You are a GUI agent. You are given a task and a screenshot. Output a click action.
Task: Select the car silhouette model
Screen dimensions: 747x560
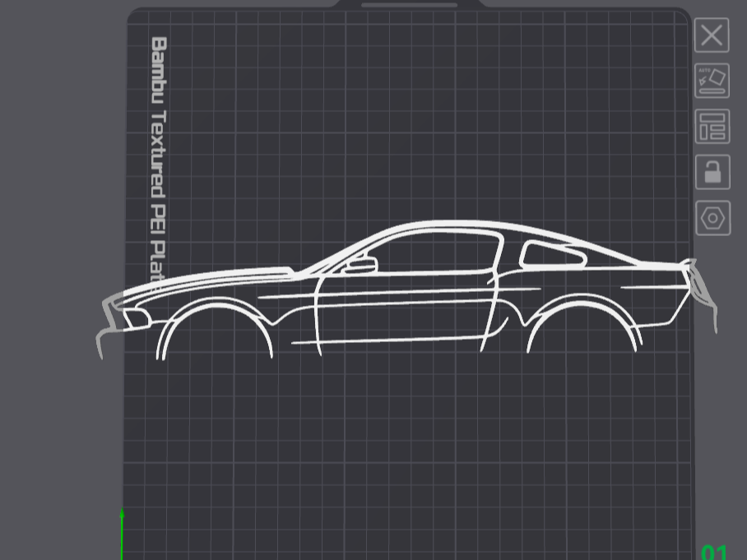point(406,289)
